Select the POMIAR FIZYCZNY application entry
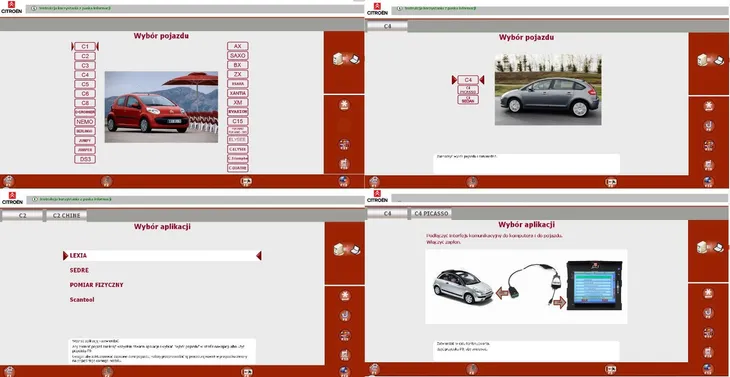The height and width of the screenshot is (377, 730). (96, 285)
